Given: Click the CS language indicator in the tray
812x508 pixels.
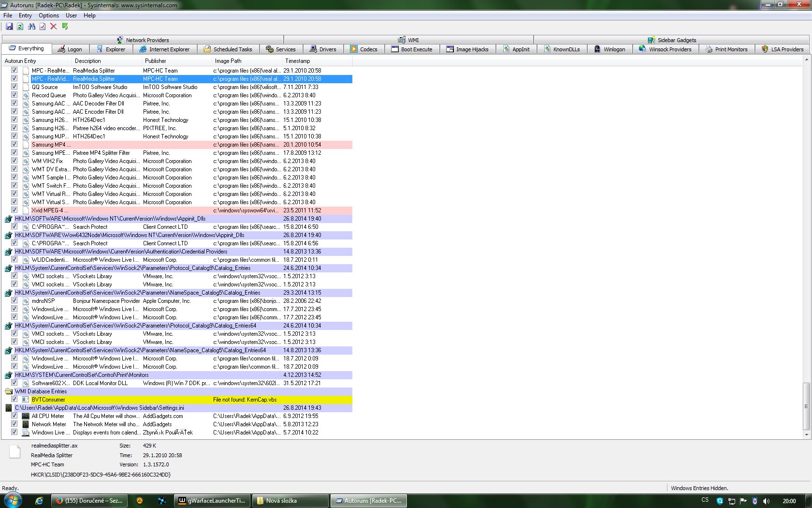Looking at the screenshot, I should click(x=705, y=500).
